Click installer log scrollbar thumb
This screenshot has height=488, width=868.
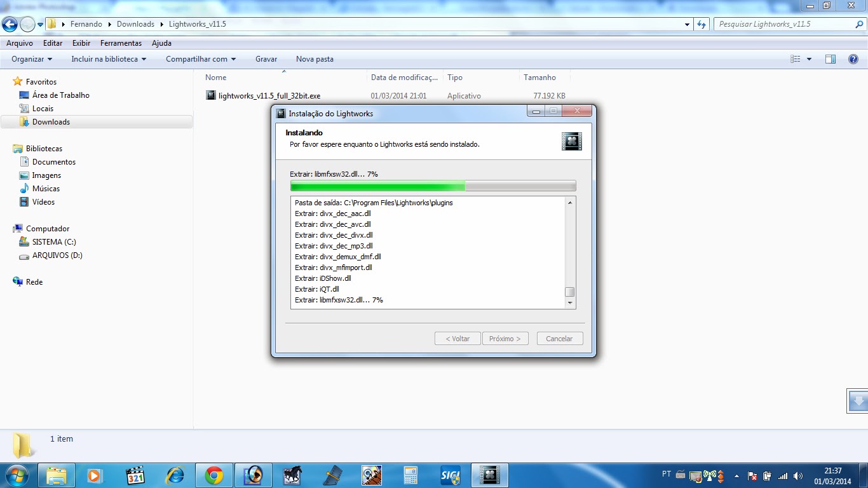tap(570, 292)
